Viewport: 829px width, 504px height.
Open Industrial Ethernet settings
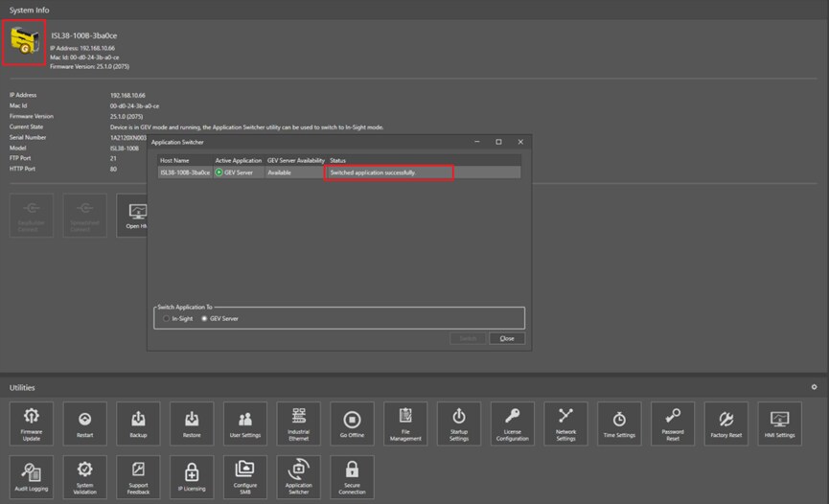pos(298,424)
